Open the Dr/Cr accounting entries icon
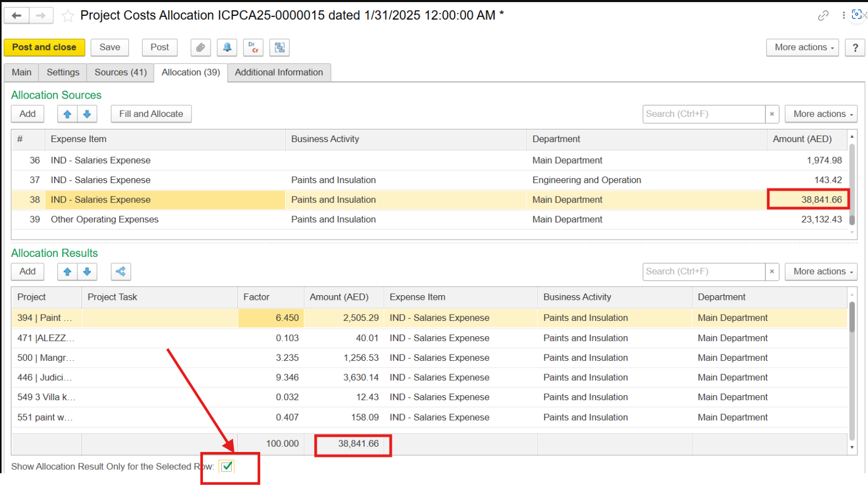This screenshot has width=868, height=485. coord(253,48)
